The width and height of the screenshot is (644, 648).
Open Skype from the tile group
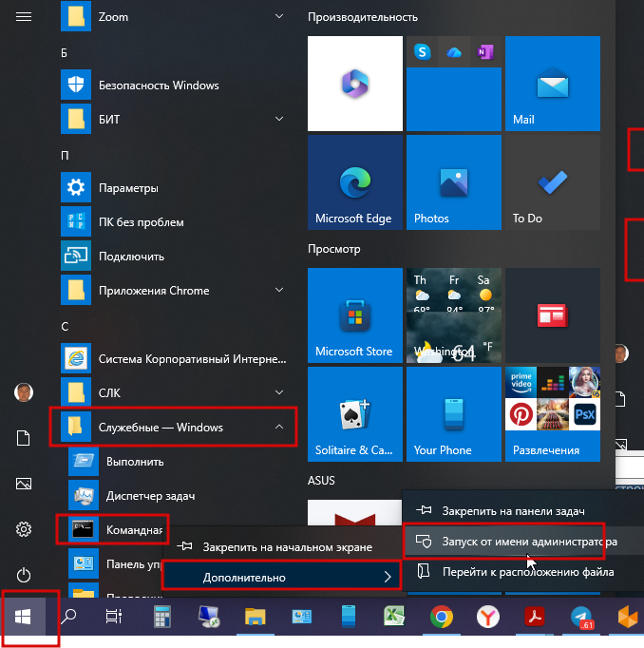(x=422, y=52)
